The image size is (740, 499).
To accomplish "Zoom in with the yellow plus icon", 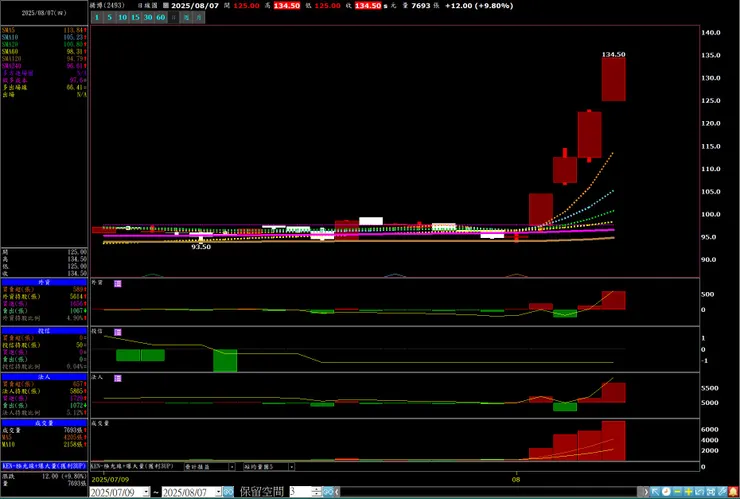I will click(x=689, y=491).
